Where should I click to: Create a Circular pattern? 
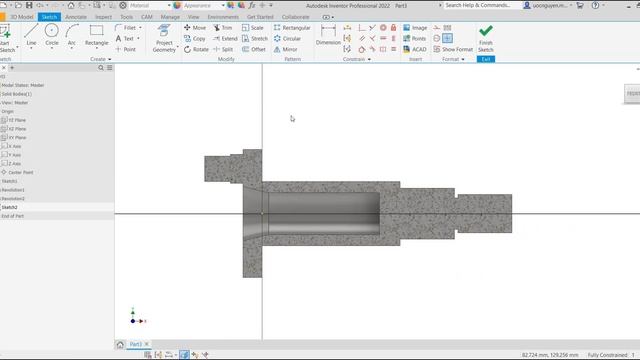pyautogui.click(x=287, y=38)
